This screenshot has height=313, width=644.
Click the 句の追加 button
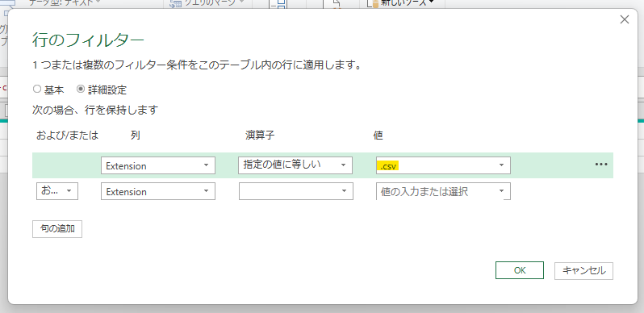point(57,229)
